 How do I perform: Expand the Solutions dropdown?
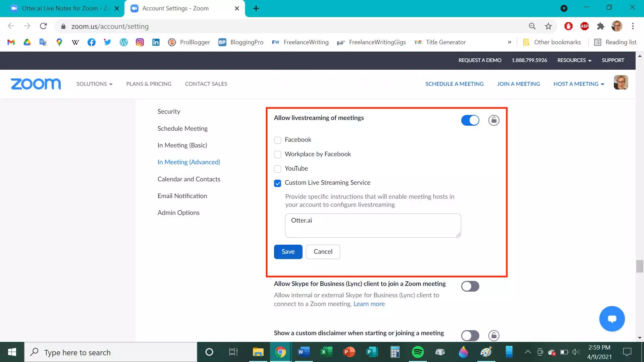point(94,84)
